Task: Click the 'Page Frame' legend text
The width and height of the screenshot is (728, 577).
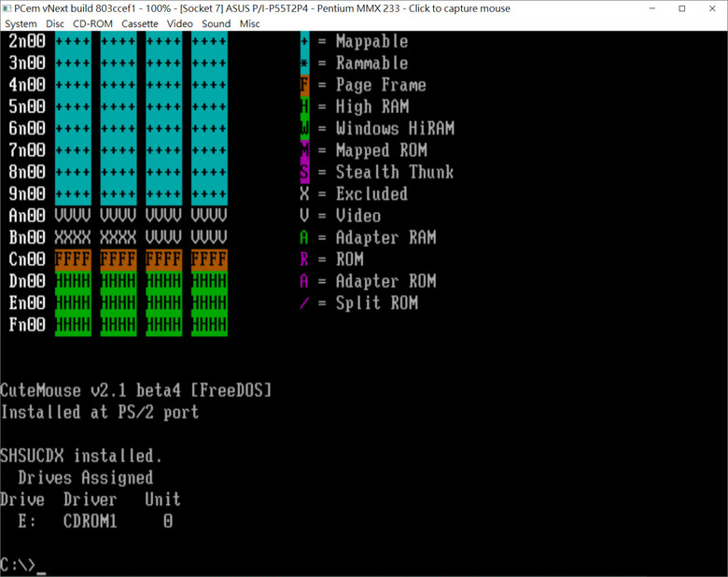Action: 381,85
